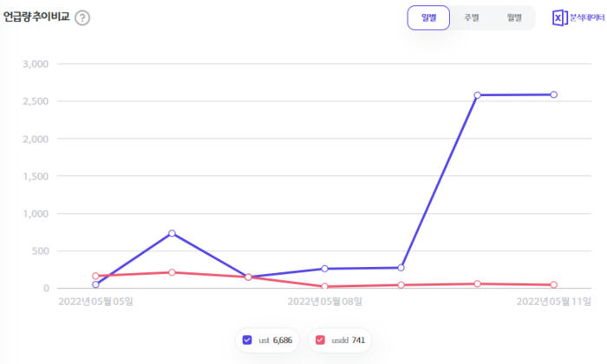This screenshot has width=607, height=364.
Task: Click the first ust point on May 5
Action: pyautogui.click(x=95, y=284)
